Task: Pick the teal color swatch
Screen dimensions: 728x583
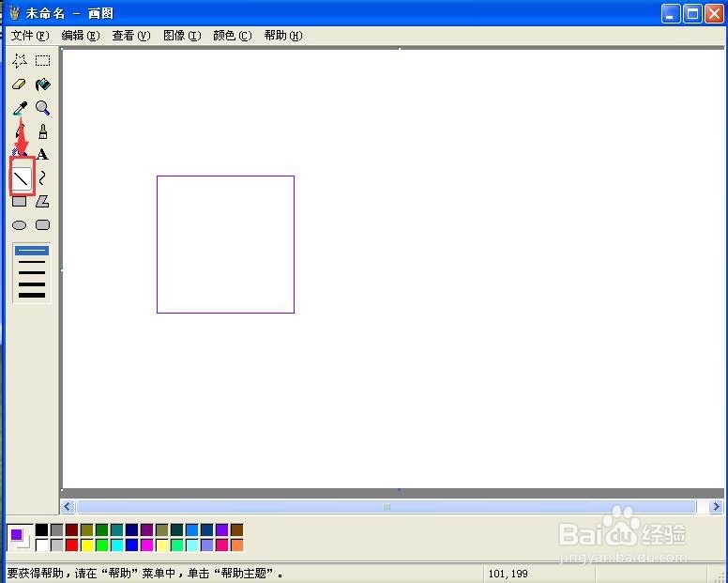Action: point(117,530)
